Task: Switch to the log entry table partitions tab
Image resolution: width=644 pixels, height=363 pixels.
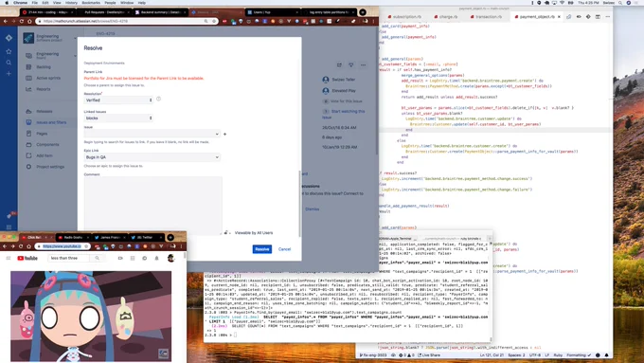Action: [329, 12]
